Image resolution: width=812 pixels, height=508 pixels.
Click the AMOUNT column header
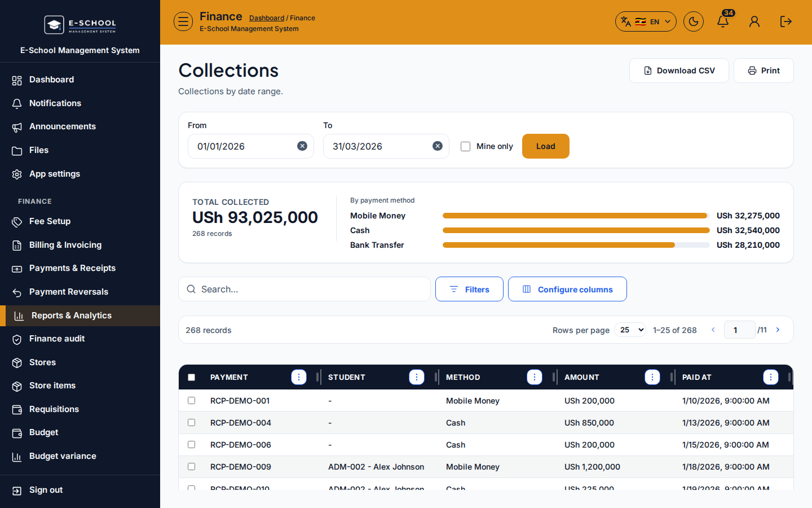[x=582, y=377]
